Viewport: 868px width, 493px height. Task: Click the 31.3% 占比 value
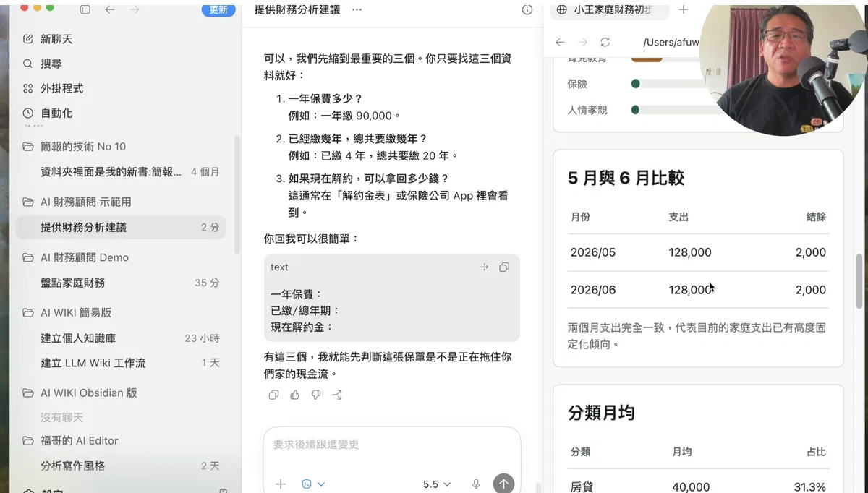point(810,487)
